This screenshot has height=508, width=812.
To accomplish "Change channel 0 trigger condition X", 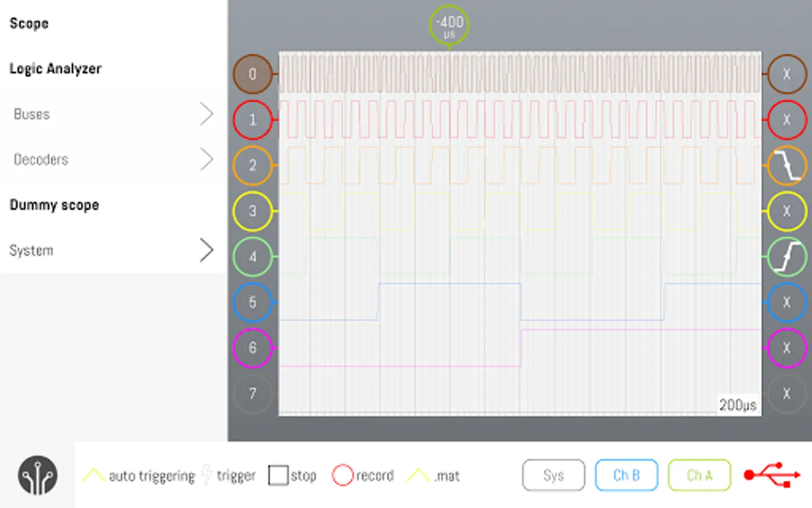I will point(787,74).
